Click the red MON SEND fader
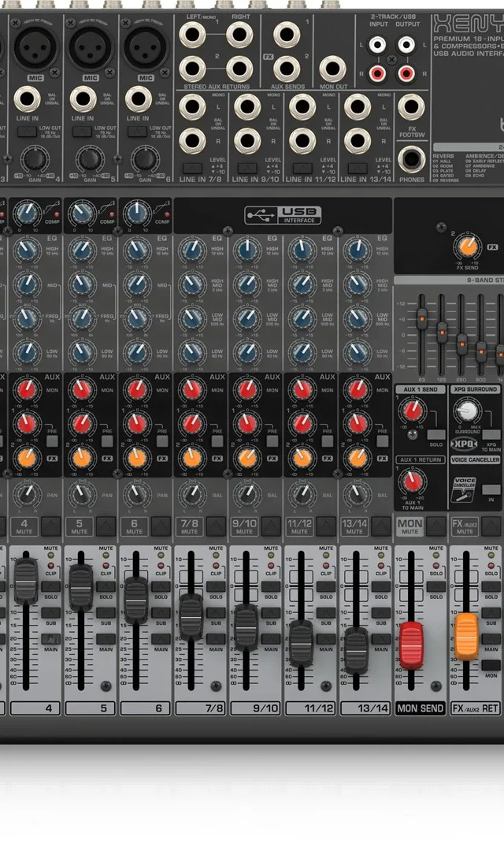This screenshot has height=851, width=504. click(411, 645)
